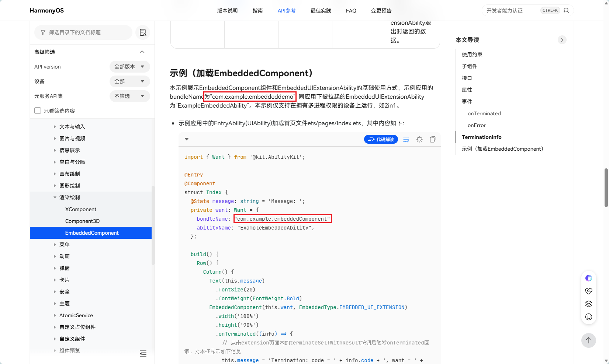Open the document list icon beside filter field
The image size is (609, 364).
pos(143,32)
